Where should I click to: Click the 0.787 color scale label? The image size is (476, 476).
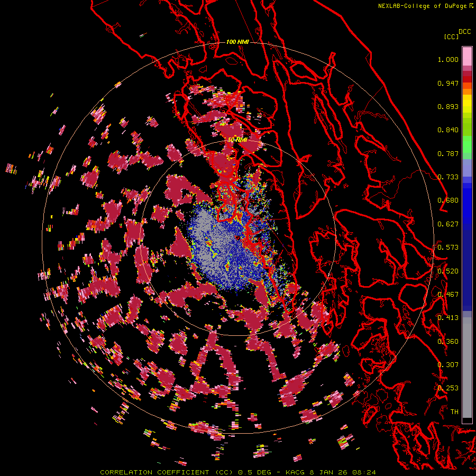pos(448,153)
